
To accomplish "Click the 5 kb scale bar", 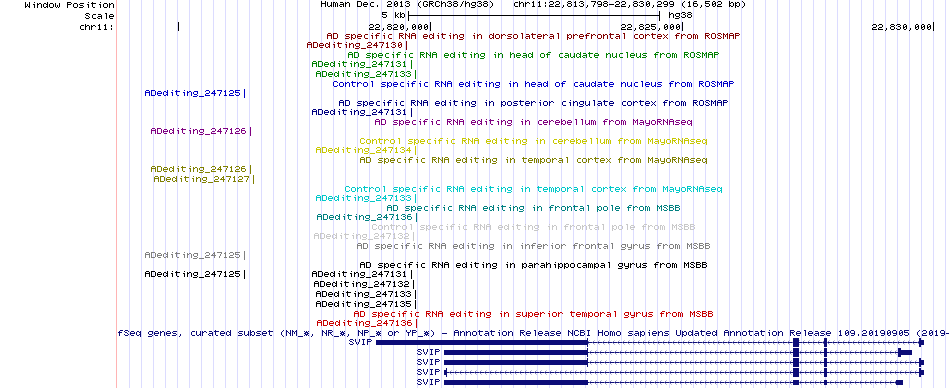I will pos(534,16).
